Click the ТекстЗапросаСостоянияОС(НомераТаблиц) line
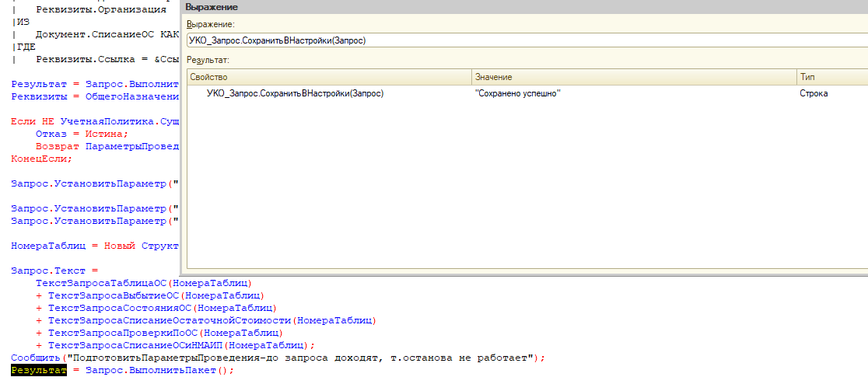This screenshot has height=391, width=868. [156, 308]
